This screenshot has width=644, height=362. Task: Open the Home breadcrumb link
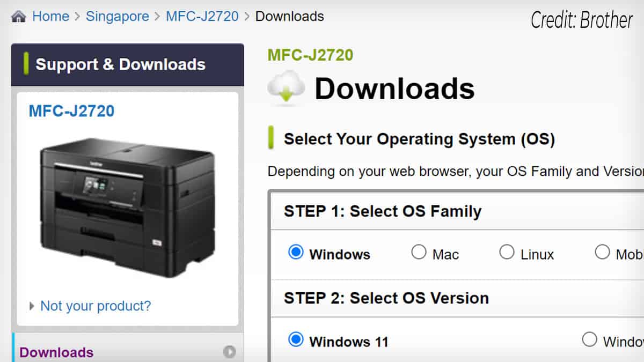[50, 17]
